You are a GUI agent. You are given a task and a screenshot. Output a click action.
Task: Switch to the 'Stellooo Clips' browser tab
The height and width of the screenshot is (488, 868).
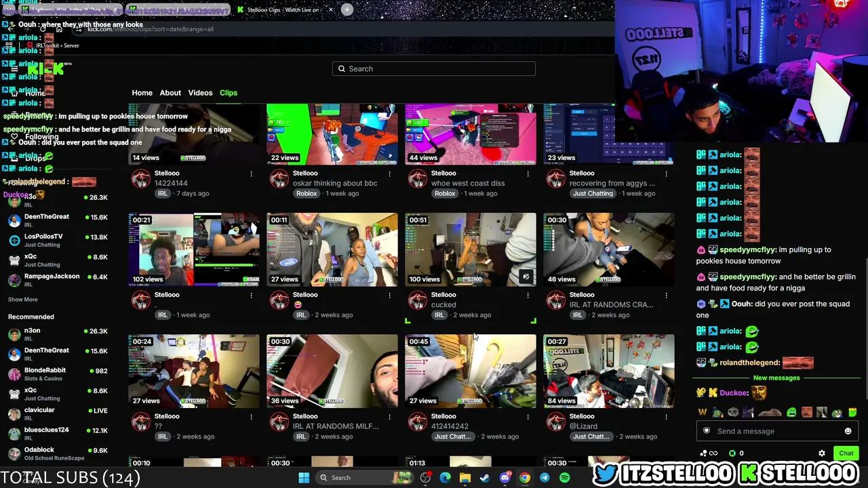tap(283, 9)
